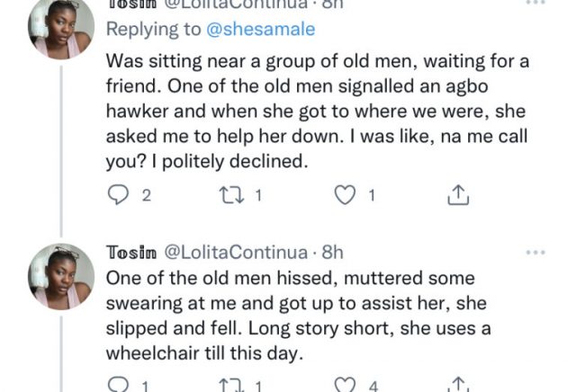The width and height of the screenshot is (576, 392).
Task: Share the second tweet via share icon
Action: pos(457,386)
